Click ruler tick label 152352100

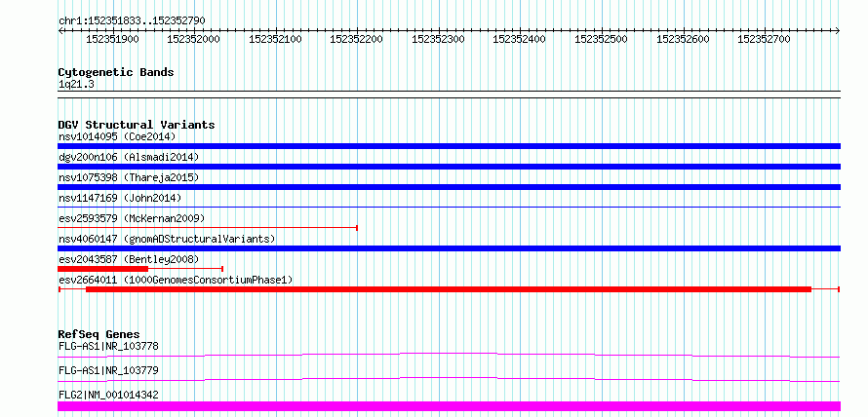click(x=276, y=40)
